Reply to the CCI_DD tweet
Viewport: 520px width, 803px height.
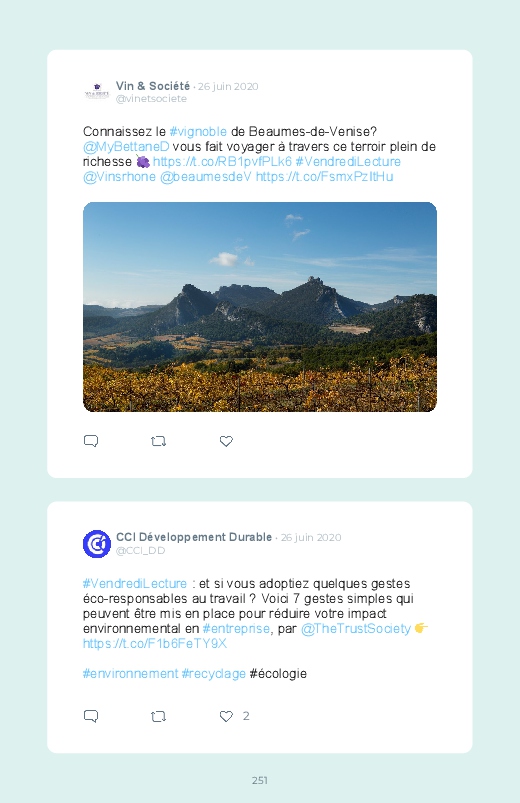click(x=91, y=716)
